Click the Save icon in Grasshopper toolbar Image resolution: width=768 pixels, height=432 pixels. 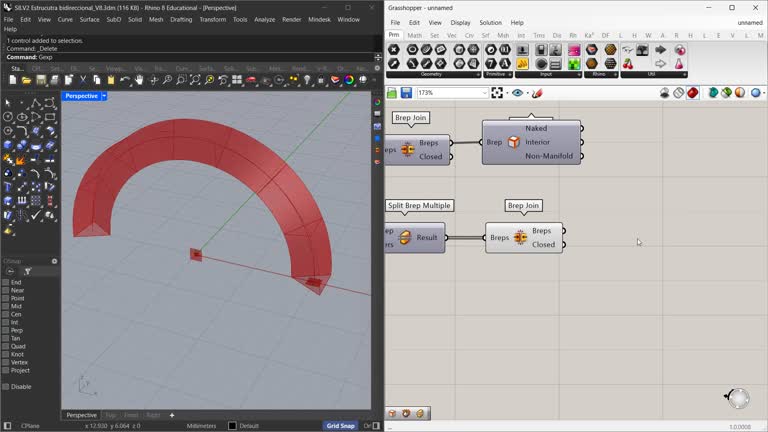coord(406,93)
